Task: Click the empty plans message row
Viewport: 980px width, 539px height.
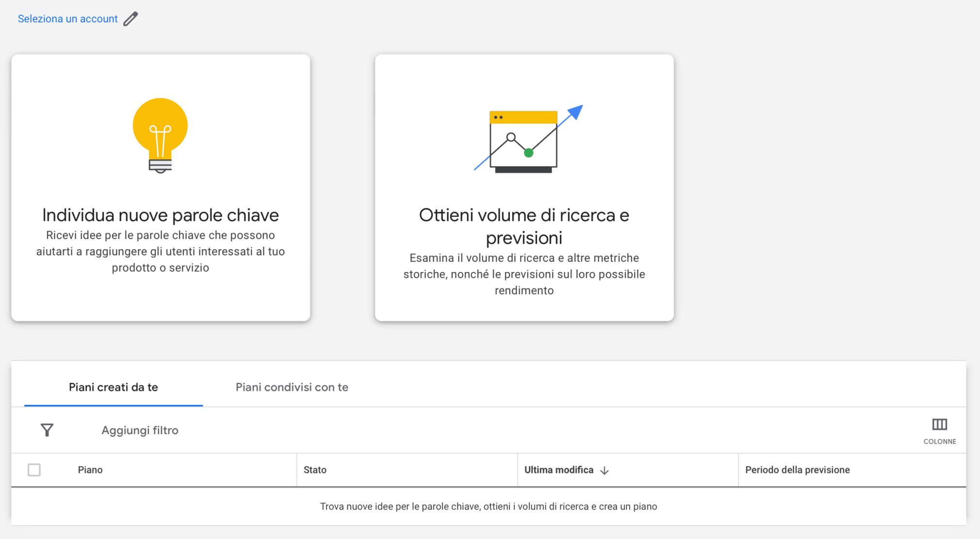Action: [488, 506]
